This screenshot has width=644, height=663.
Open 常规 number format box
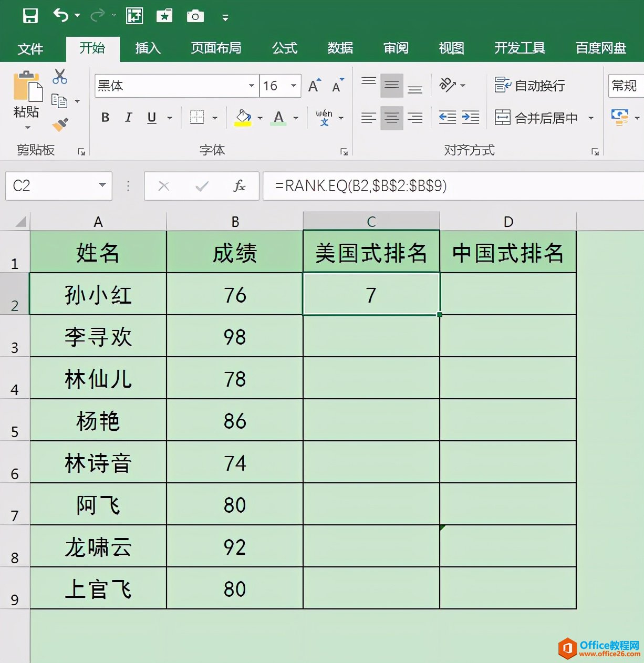point(626,86)
